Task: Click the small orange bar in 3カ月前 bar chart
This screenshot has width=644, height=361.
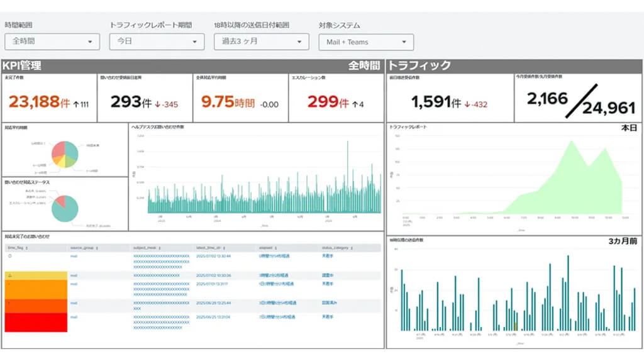Action: [x=516, y=327]
